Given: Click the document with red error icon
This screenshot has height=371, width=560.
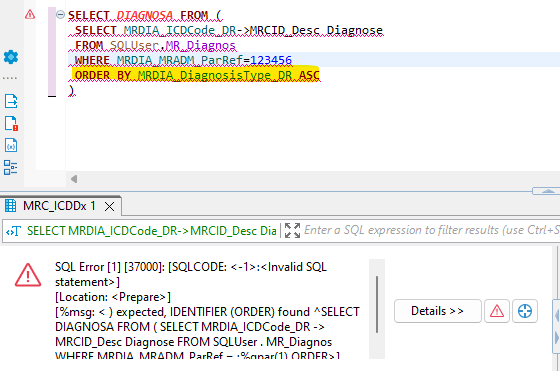Looking at the screenshot, I should tap(11, 123).
